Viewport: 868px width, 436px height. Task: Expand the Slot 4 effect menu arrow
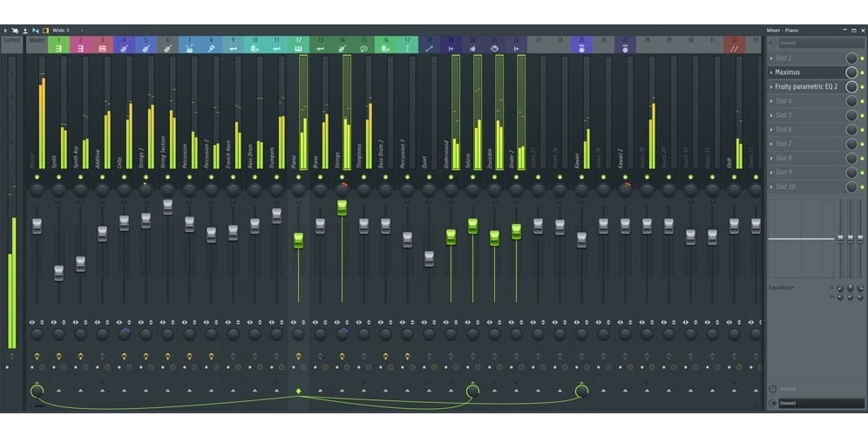point(771,101)
